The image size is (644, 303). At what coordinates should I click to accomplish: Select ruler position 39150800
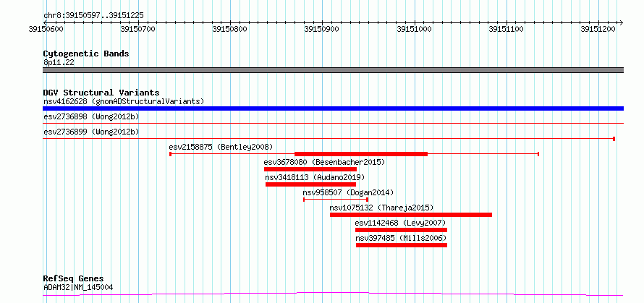[230, 29]
